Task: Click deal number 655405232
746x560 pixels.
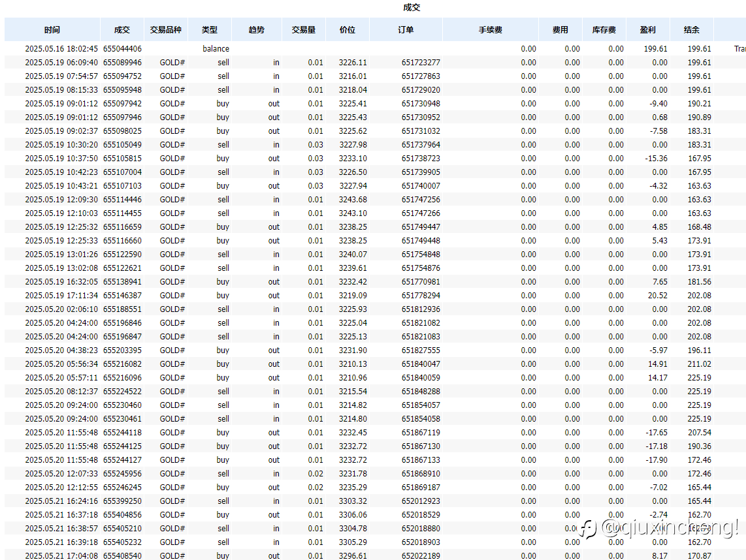Action: tap(122, 542)
